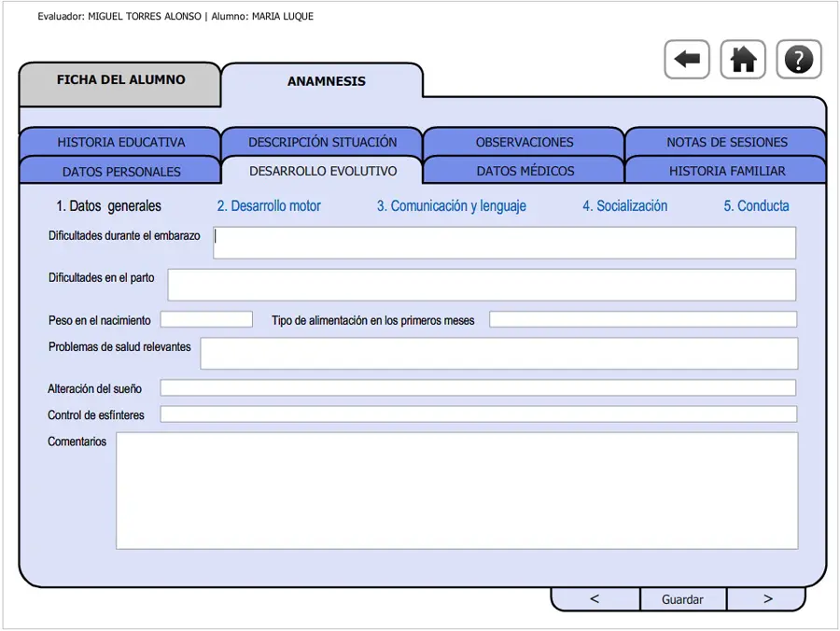Focus the Alteración del sueño field
This screenshot has height=631, width=840.
point(478,387)
